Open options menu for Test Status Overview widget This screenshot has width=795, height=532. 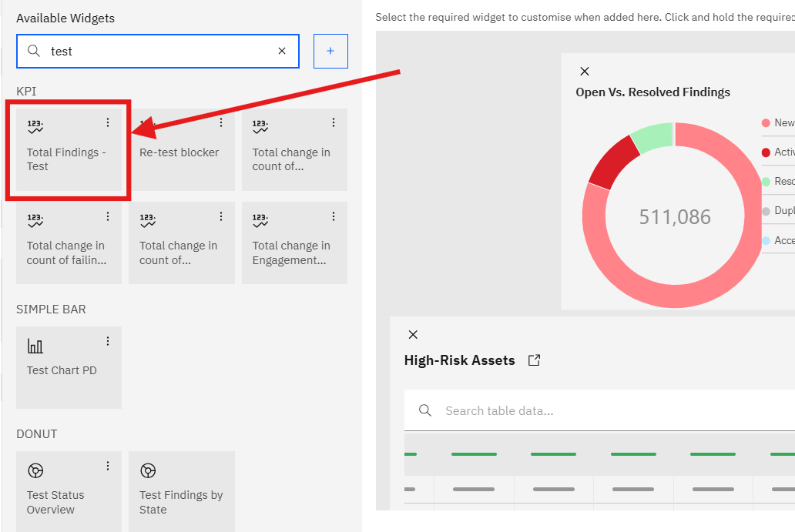(x=108, y=466)
